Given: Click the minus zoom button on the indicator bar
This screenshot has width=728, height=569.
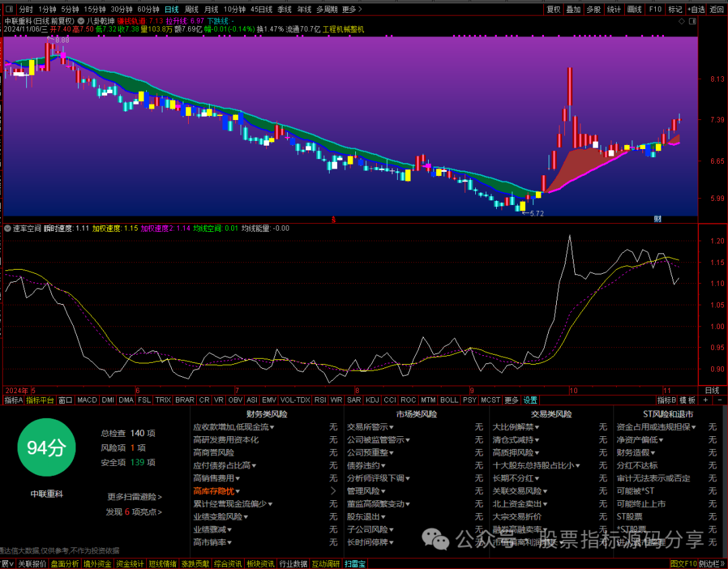Looking at the screenshot, I should [720, 400].
